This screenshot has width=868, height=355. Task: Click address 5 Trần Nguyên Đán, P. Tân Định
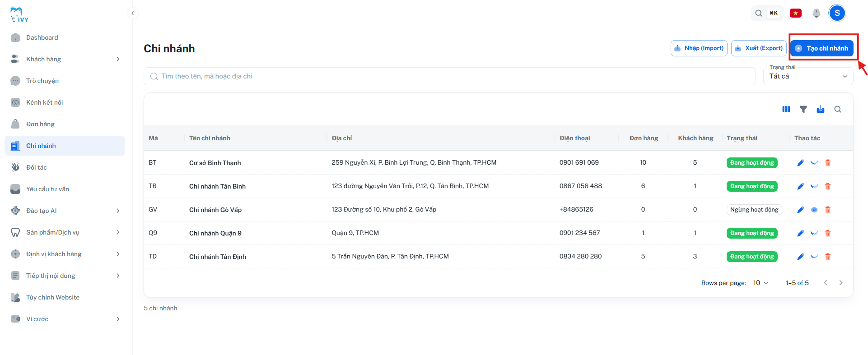(390, 256)
